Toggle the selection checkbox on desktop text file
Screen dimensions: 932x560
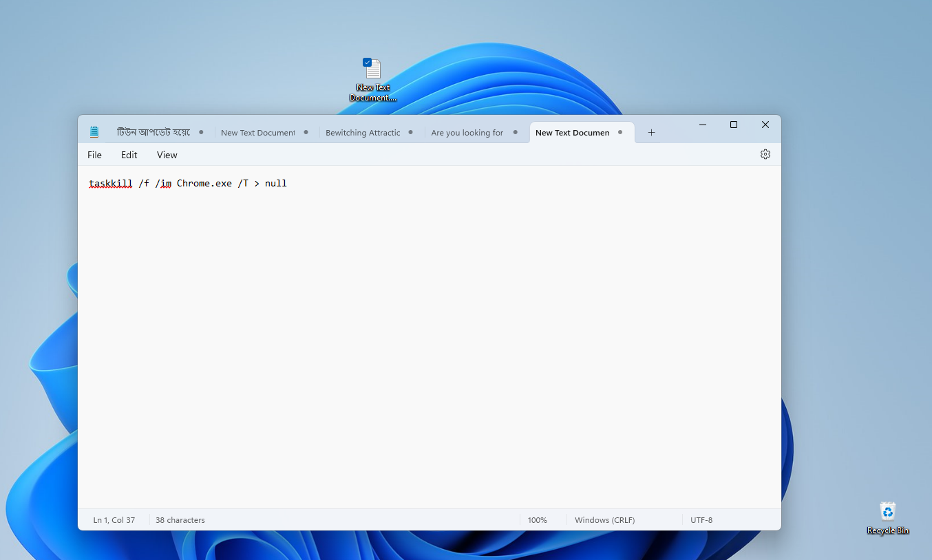coord(367,62)
